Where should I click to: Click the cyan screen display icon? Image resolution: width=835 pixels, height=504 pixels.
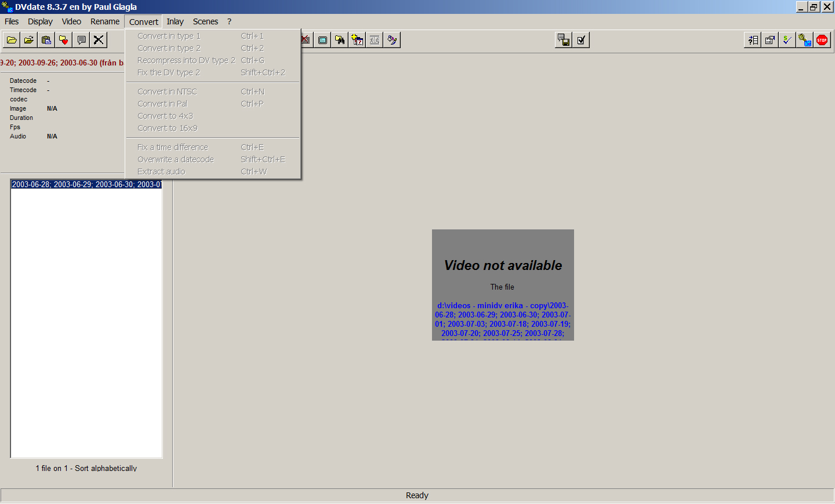(322, 40)
